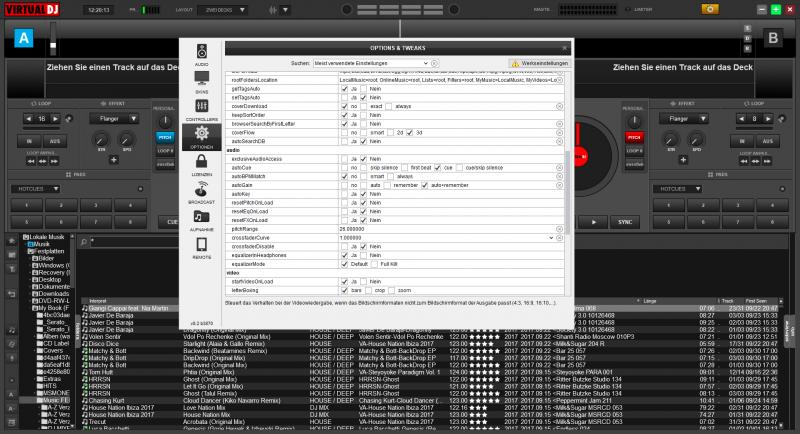This screenshot has height=434, width=800.
Task: Set loop AUS on deck B
Action: click(768, 141)
